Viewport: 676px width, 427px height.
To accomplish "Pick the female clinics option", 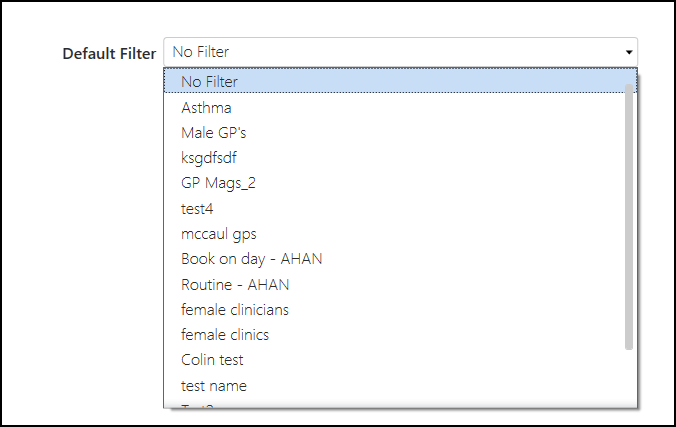I will [225, 335].
